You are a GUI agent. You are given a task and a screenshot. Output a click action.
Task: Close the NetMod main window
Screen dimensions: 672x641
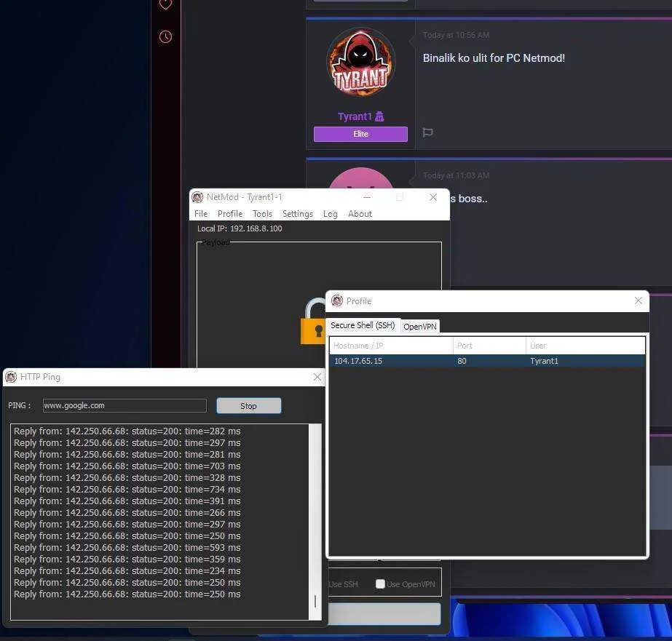(433, 197)
